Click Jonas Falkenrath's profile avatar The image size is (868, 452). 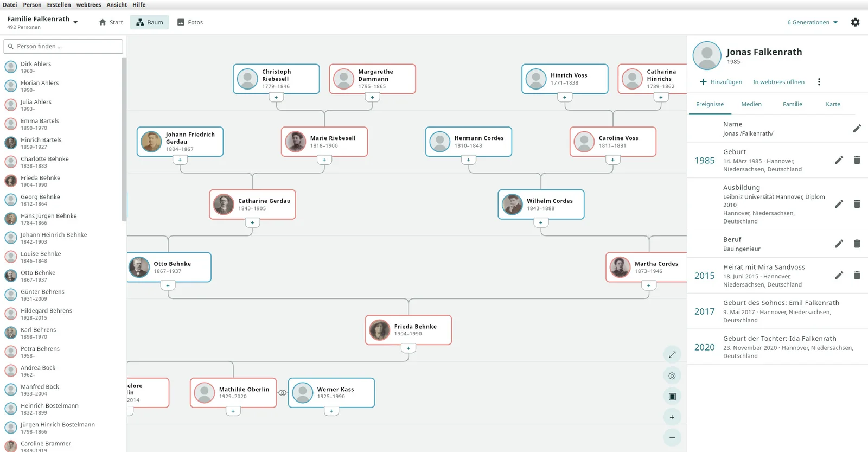707,55
